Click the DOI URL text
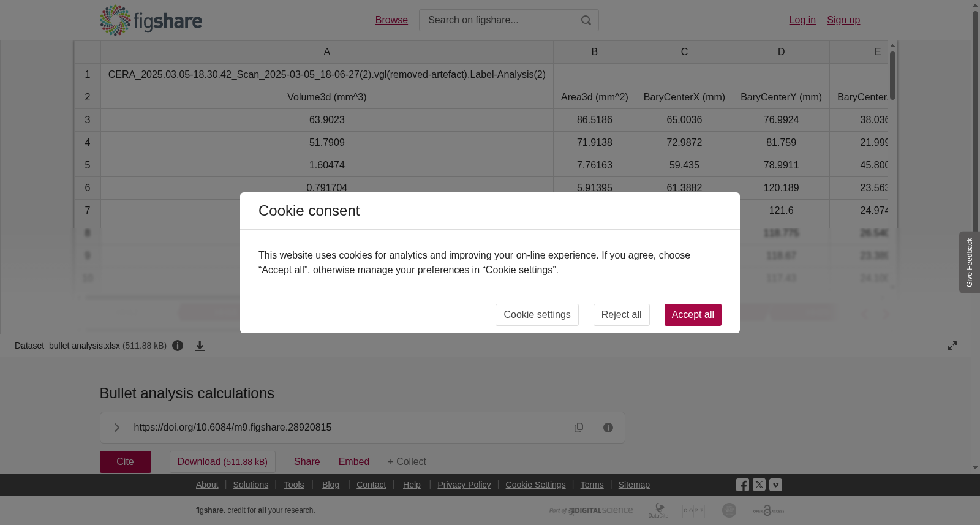 coord(233,428)
